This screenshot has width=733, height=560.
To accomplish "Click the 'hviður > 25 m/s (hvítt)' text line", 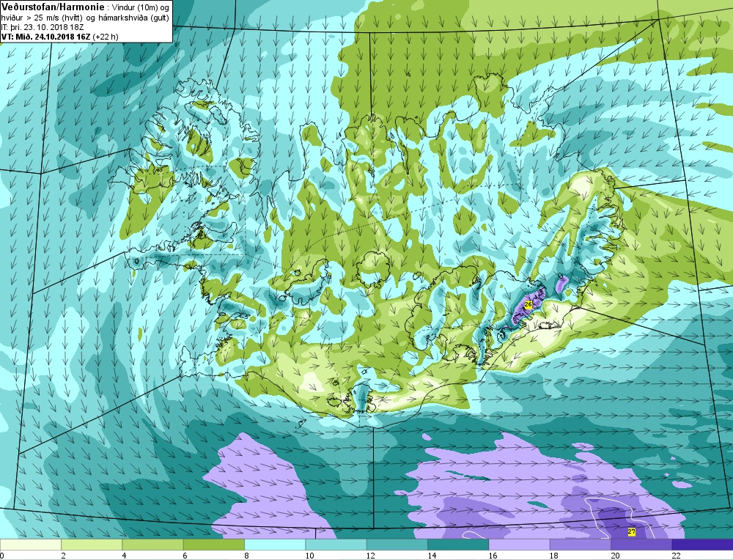I will tap(41, 18).
